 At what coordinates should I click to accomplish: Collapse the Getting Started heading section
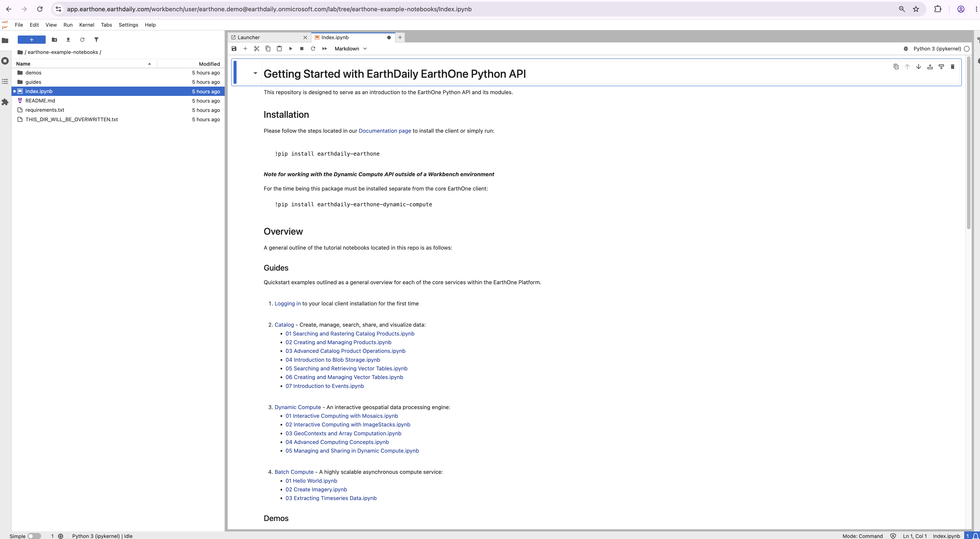pos(255,73)
